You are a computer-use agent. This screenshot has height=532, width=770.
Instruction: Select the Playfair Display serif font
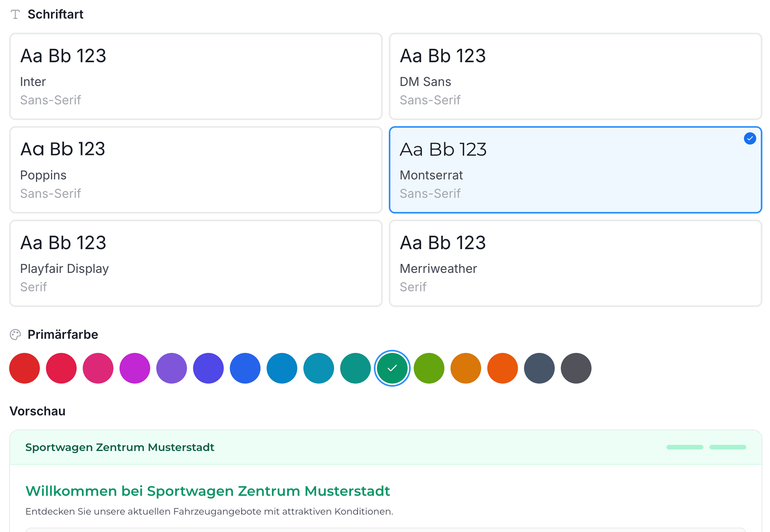pos(196,263)
